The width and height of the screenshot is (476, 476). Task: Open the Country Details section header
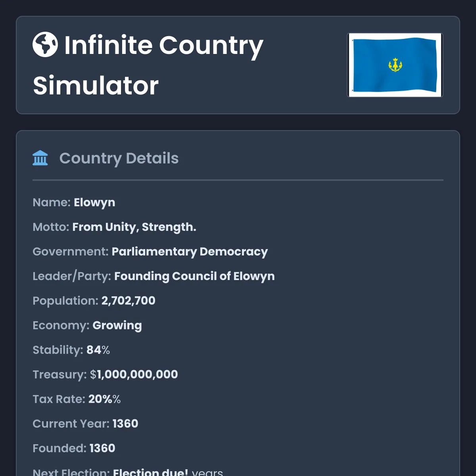click(119, 158)
